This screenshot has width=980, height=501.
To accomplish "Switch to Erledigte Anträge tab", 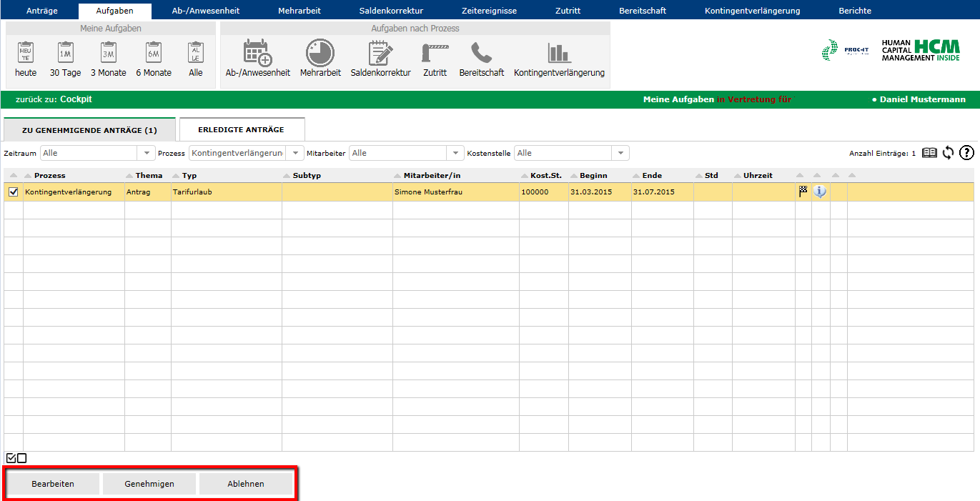I will [242, 129].
